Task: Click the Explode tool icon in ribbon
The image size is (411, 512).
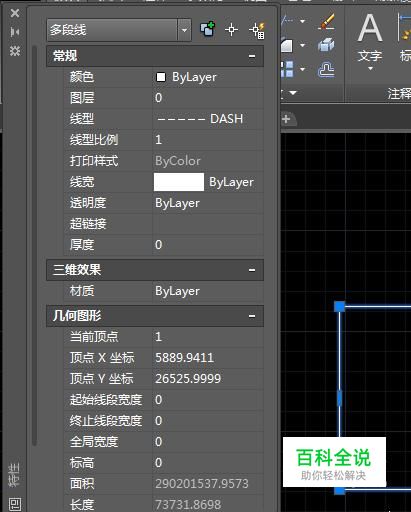Action: (x=326, y=45)
